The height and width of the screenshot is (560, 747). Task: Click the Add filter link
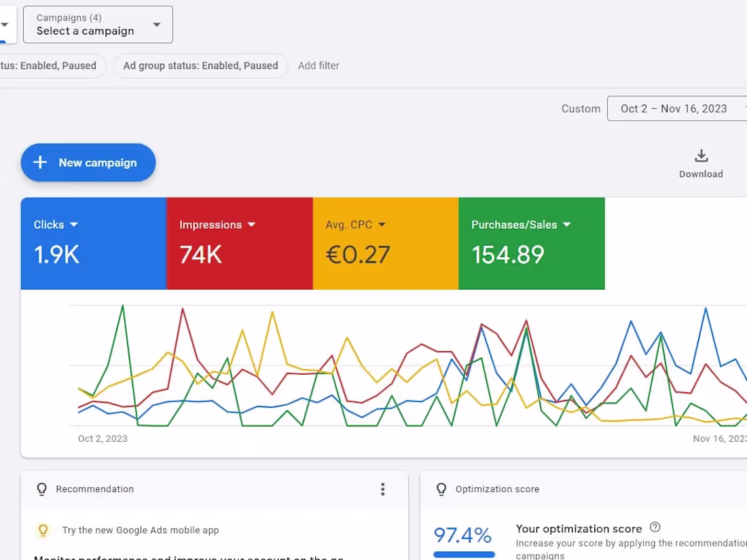pyautogui.click(x=318, y=66)
